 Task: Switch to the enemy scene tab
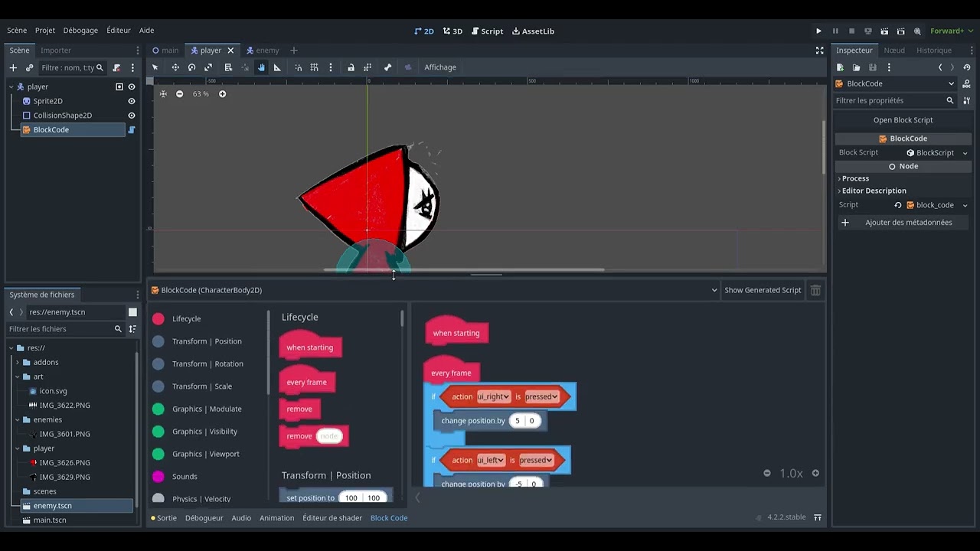point(262,51)
